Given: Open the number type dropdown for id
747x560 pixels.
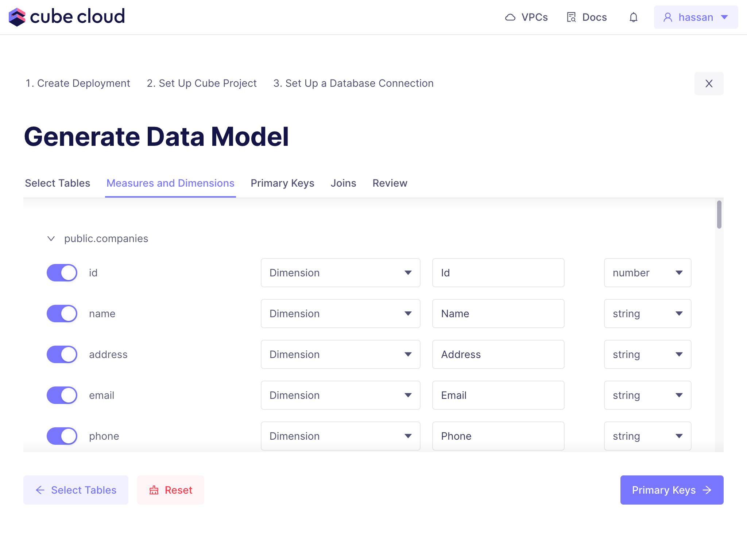Looking at the screenshot, I should [648, 273].
